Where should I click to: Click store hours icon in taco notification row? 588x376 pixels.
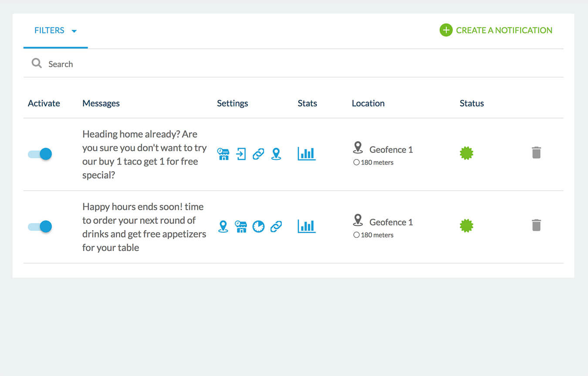tap(223, 154)
